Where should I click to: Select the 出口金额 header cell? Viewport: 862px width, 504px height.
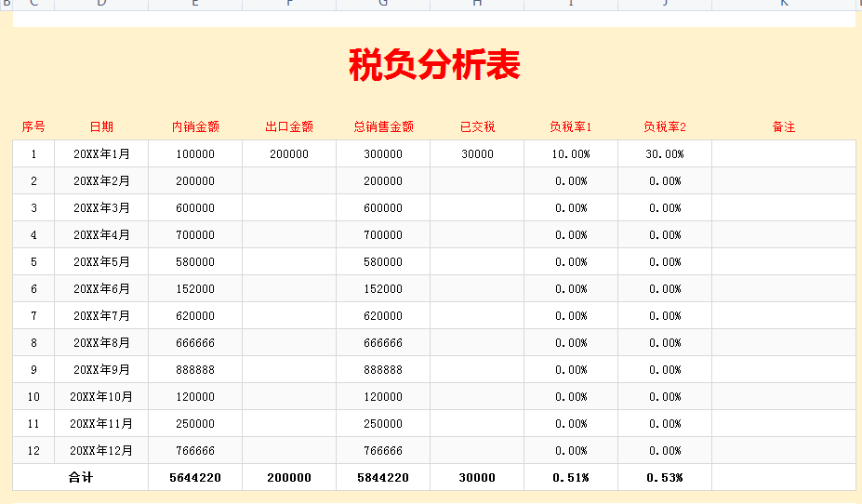tap(289, 127)
